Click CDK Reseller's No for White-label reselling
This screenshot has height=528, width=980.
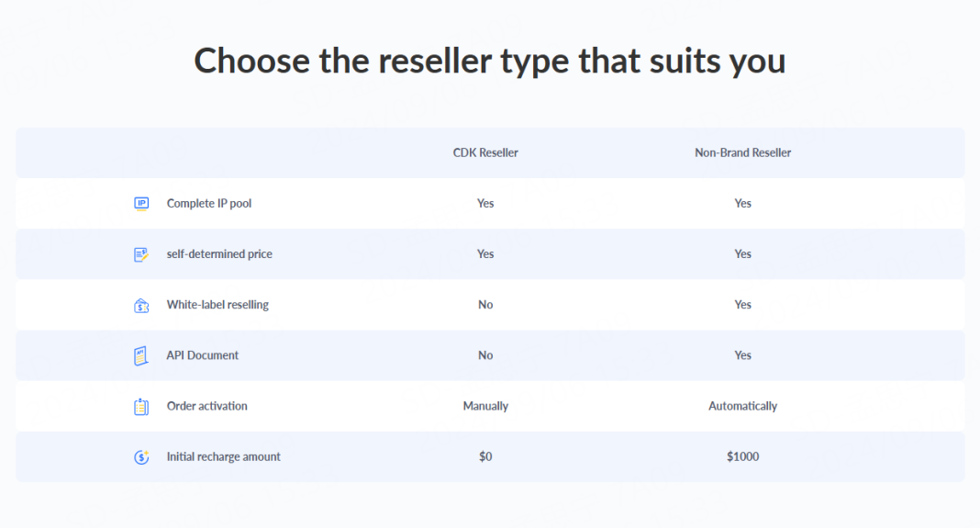485,305
